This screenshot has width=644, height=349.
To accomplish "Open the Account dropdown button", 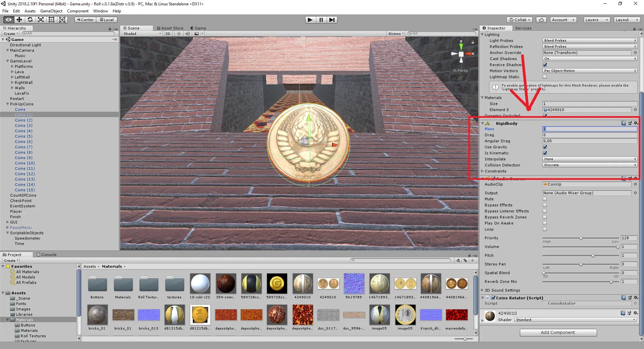I will coord(563,20).
